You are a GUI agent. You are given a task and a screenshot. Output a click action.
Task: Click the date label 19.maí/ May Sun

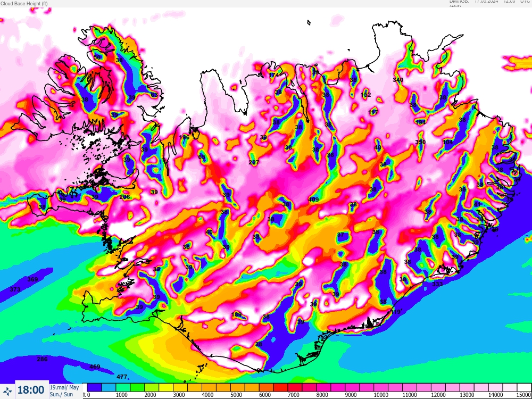point(64,390)
